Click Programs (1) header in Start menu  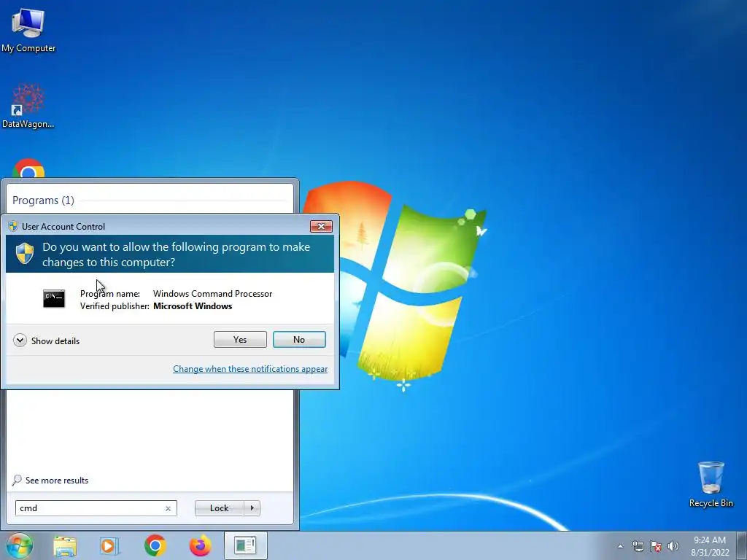(x=43, y=201)
